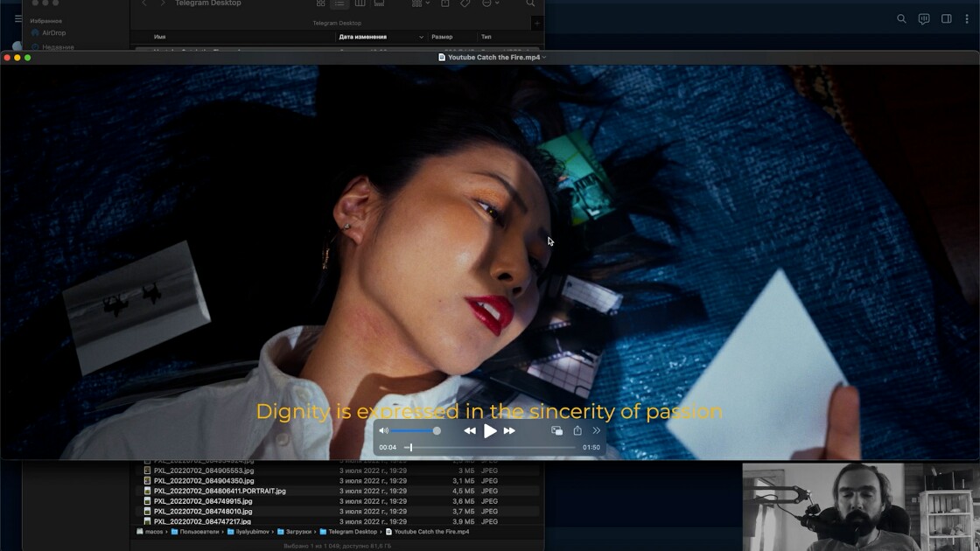This screenshot has width=980, height=551.
Task: Sort Finder list by Дата изменения column
Action: coord(362,37)
